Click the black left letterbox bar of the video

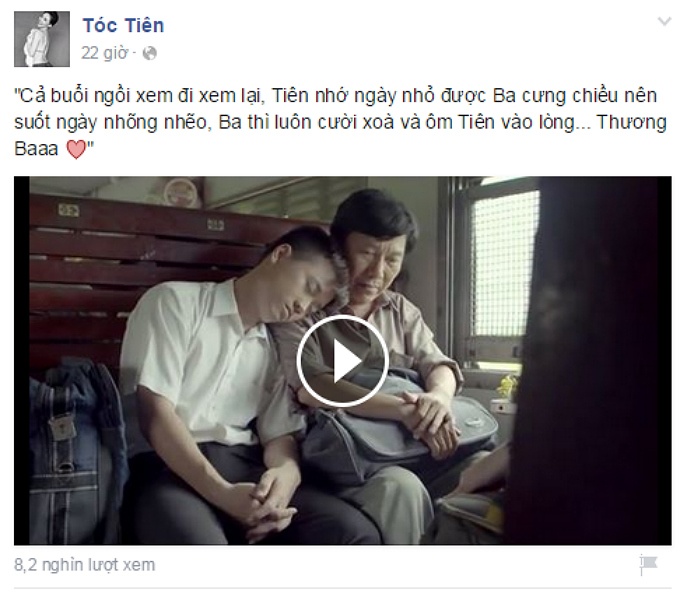[x=22, y=361]
